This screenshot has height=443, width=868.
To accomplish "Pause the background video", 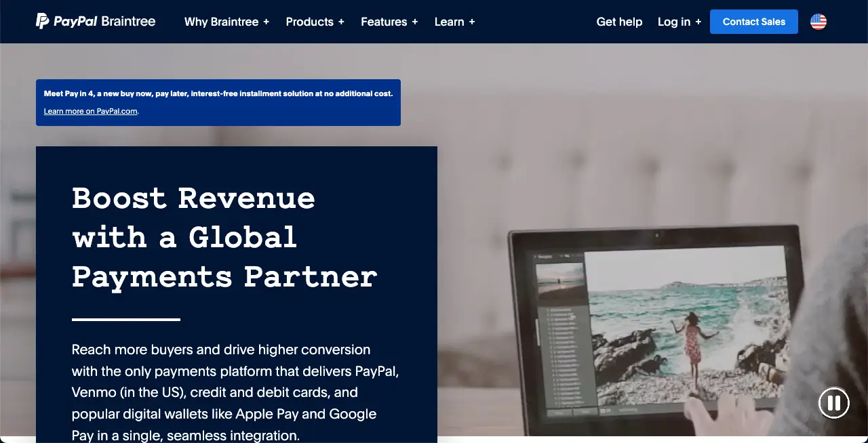I will tap(834, 404).
